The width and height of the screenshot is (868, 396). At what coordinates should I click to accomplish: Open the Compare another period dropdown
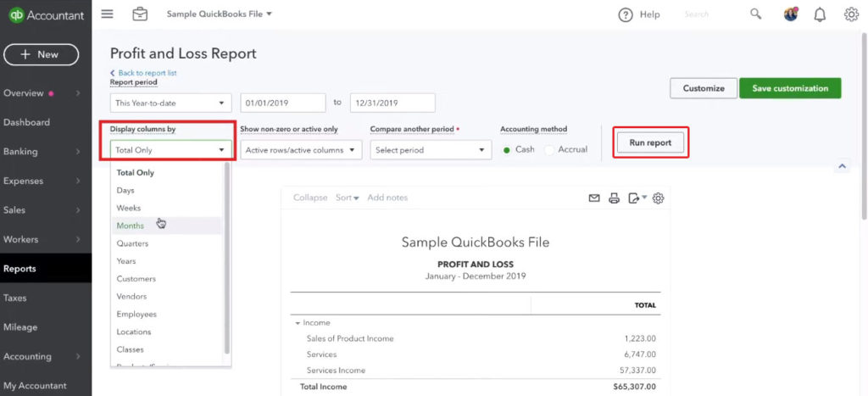click(x=431, y=150)
